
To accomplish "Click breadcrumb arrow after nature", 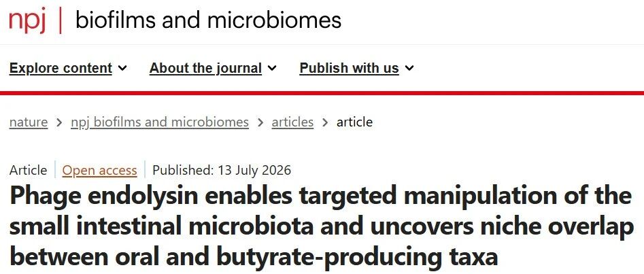I will (x=60, y=122).
